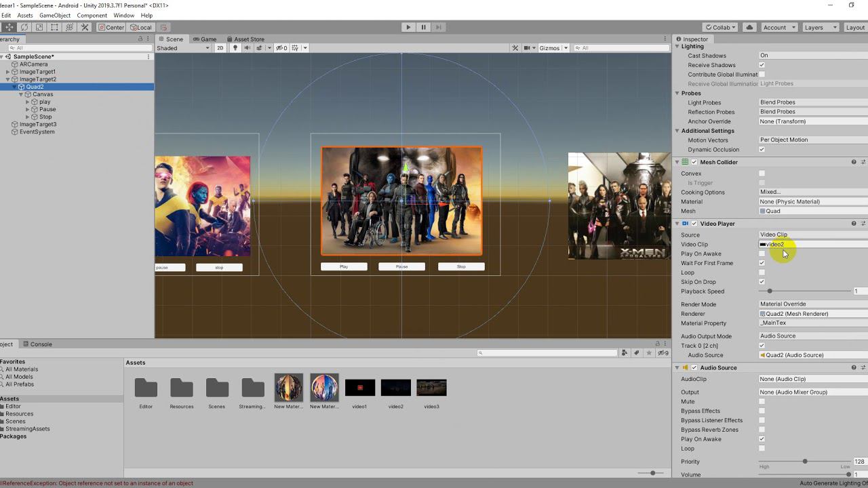Enable Video Player Loop checkbox
Screen dimensions: 868x488
(762, 272)
